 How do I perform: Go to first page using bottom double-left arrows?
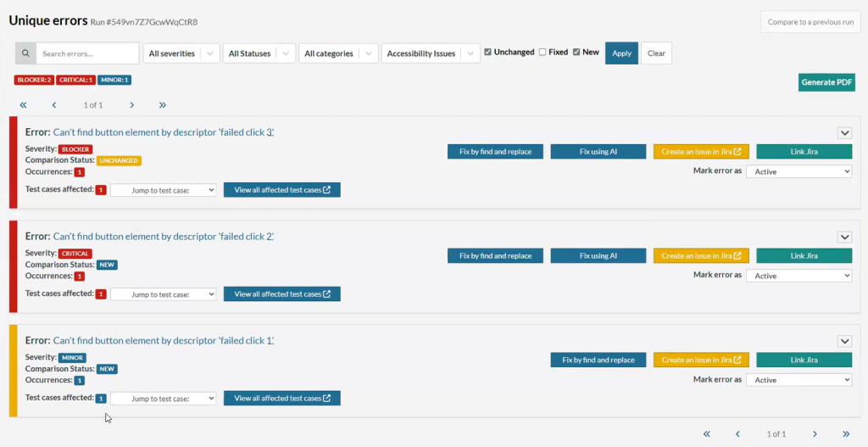706,434
